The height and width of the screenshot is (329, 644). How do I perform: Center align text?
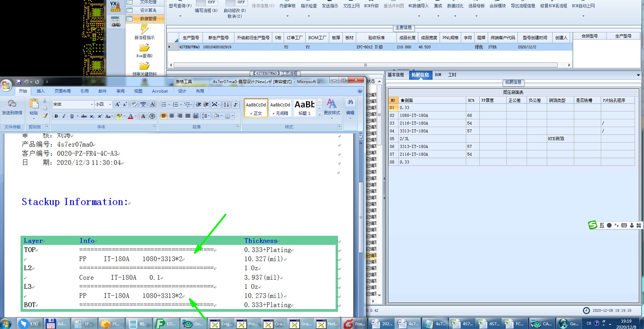(172, 116)
